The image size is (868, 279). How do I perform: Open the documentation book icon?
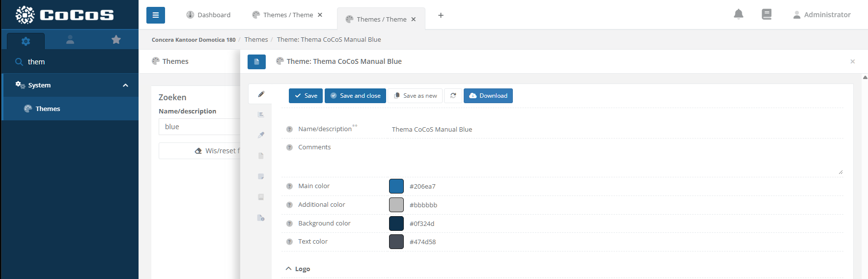click(766, 14)
